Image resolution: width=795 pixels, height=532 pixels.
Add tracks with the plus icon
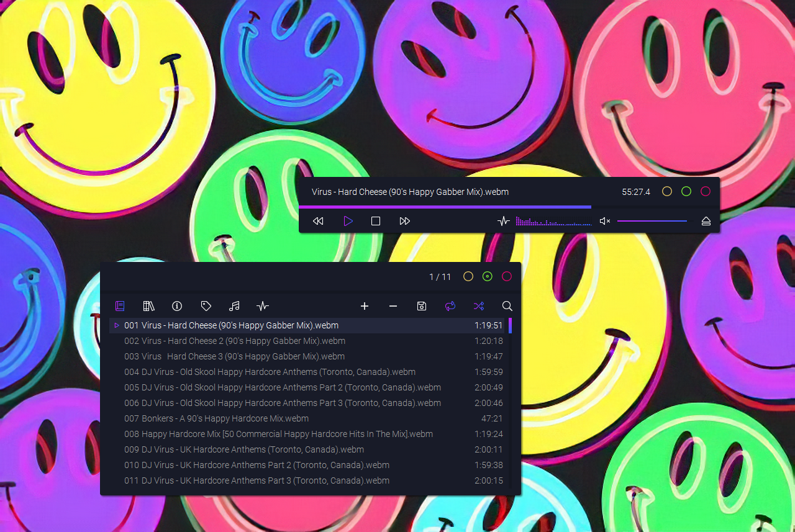[x=365, y=306]
